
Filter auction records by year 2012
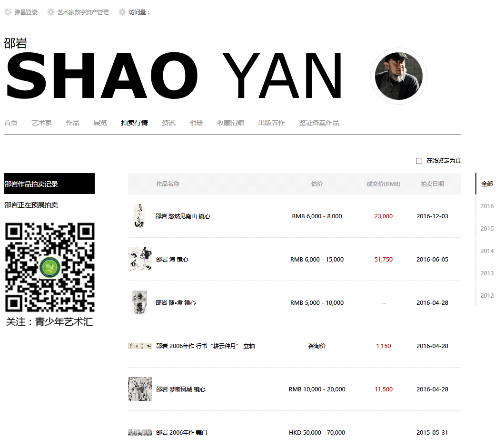pyautogui.click(x=487, y=295)
